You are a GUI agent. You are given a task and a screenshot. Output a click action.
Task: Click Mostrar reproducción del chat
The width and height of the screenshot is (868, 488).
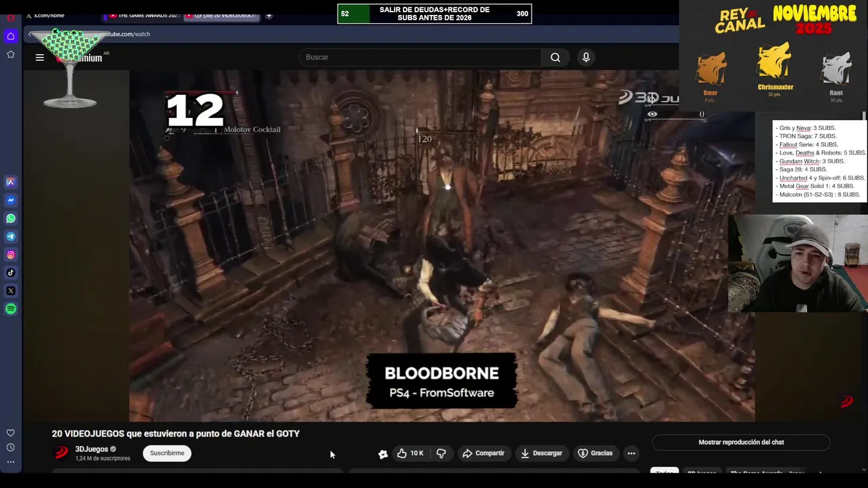[x=741, y=443]
